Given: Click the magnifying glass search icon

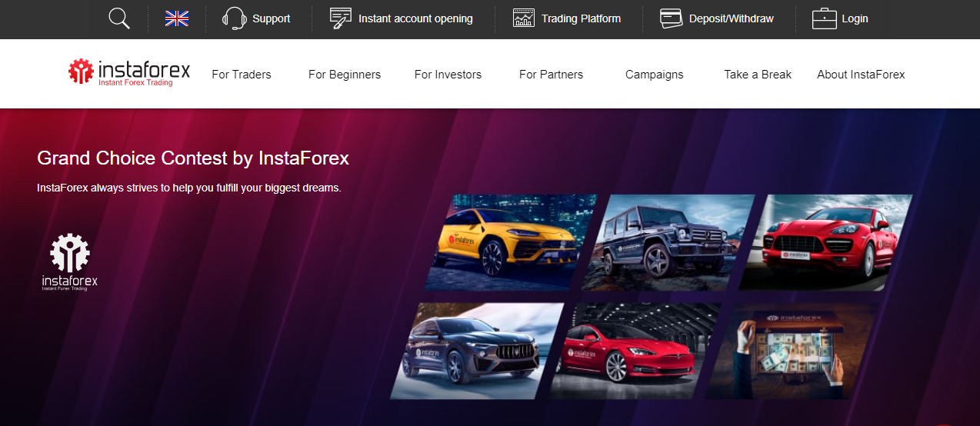Looking at the screenshot, I should (x=119, y=18).
